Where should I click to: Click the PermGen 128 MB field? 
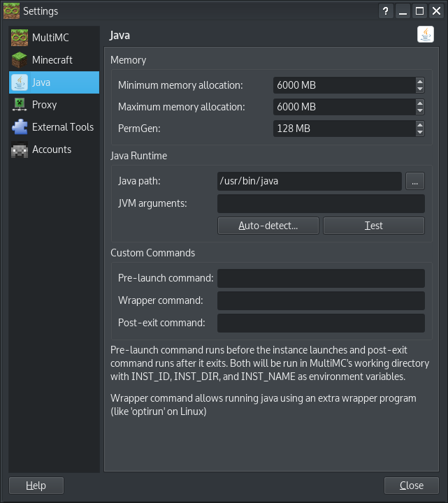[345, 129]
